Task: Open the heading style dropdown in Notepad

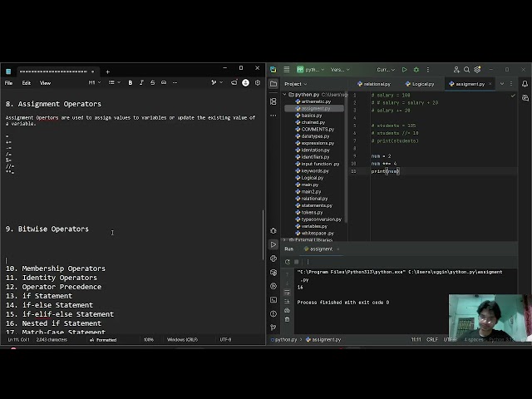Action: [x=95, y=83]
